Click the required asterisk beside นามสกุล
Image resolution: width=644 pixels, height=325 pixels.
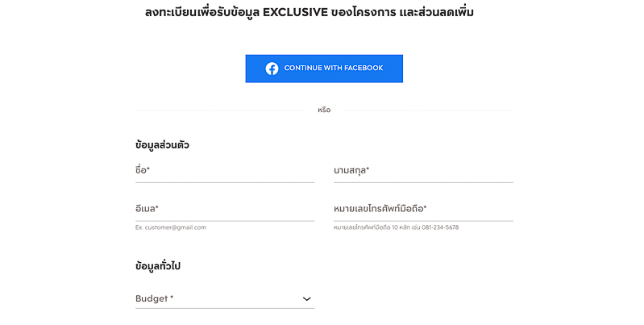click(x=368, y=169)
